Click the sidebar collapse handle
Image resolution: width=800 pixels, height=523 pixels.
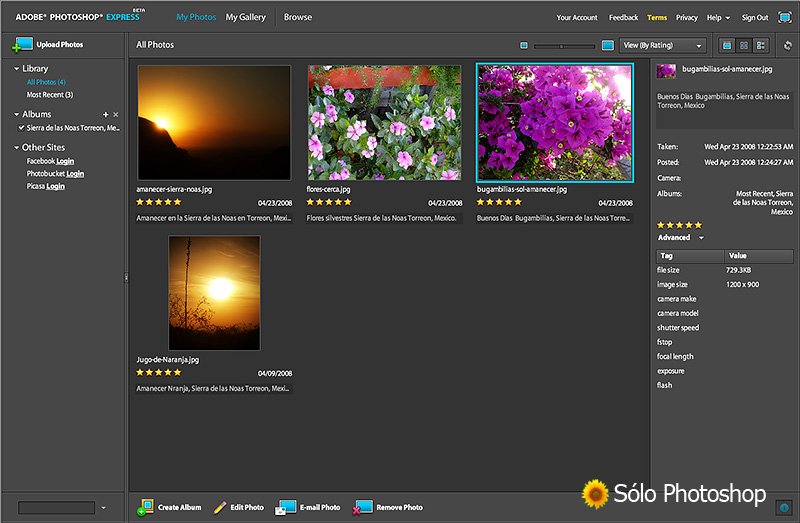pos(126,278)
